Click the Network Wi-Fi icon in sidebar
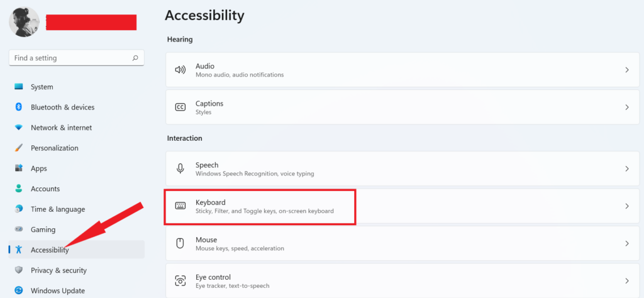Image resolution: width=644 pixels, height=298 pixels. (x=19, y=128)
